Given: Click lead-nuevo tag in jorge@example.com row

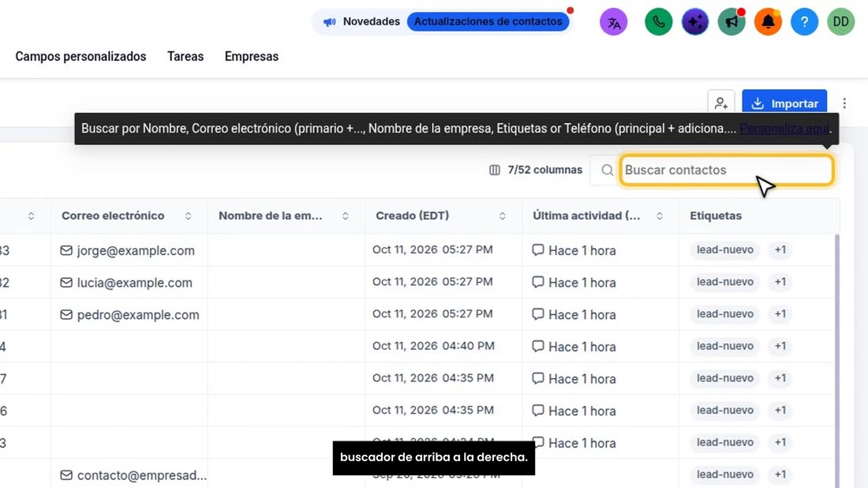Looking at the screenshot, I should (724, 250).
